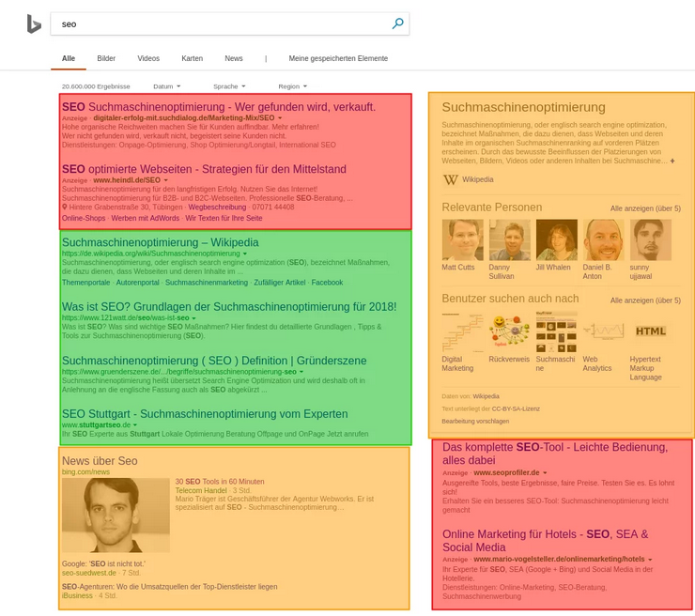Image resolution: width=695 pixels, height=616 pixels.
Task: Select Daniel B. Anton photo
Action: pos(604,239)
